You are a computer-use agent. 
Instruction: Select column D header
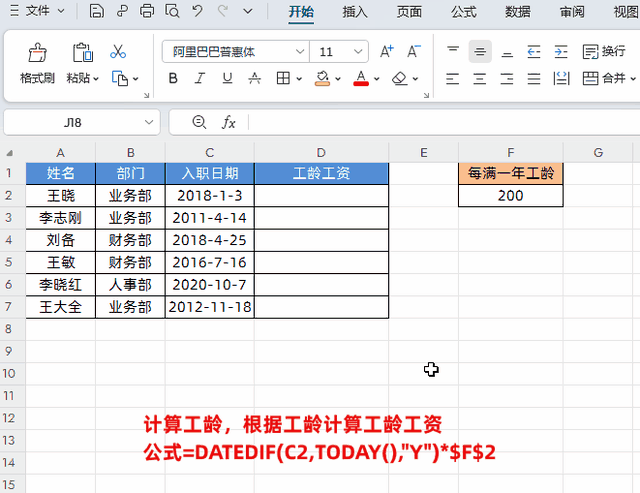point(321,153)
